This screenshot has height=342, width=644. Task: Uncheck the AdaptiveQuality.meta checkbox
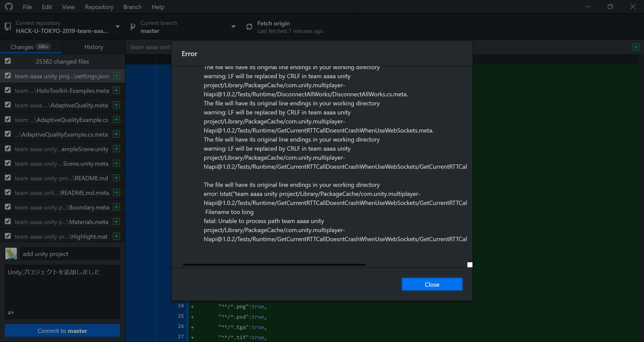[x=8, y=105]
